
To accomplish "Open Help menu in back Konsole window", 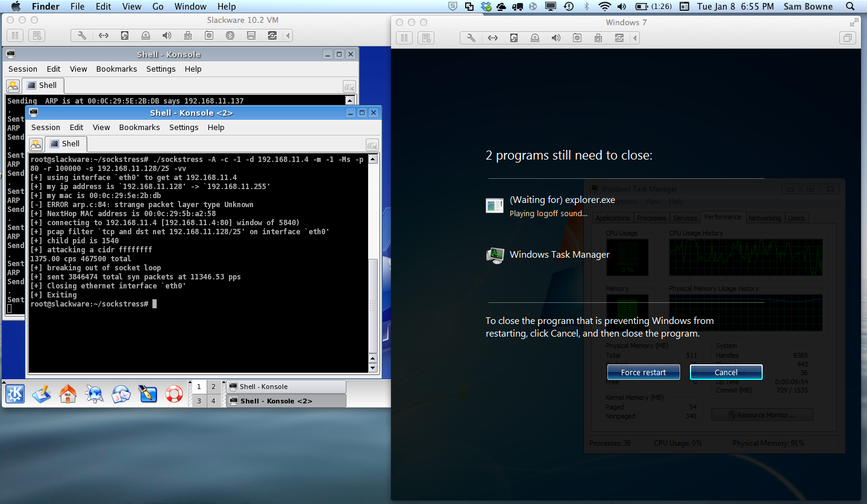I will (x=193, y=69).
